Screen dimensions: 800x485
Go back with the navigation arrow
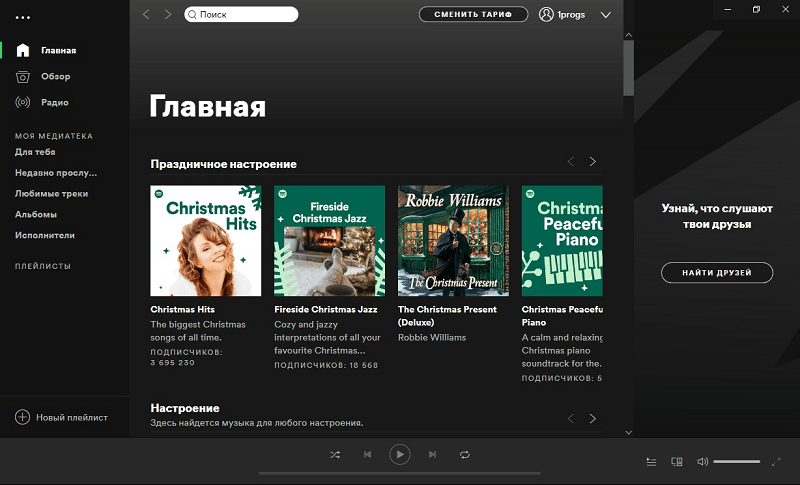coord(146,15)
